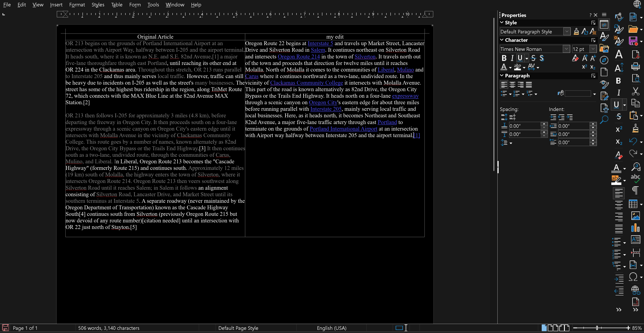Toggle Formatting Marks pilcrow icon
644x333 pixels.
(635, 190)
